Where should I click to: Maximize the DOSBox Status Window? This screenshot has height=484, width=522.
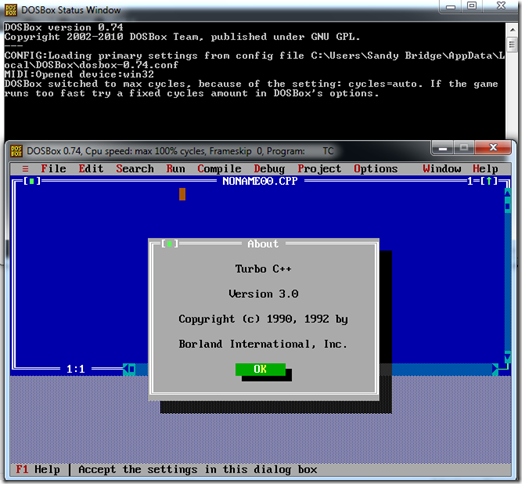coord(471,6)
